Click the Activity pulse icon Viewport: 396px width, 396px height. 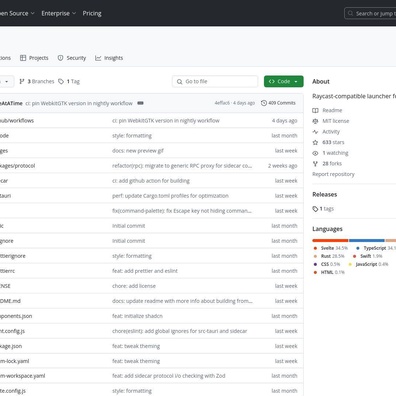[x=315, y=132]
